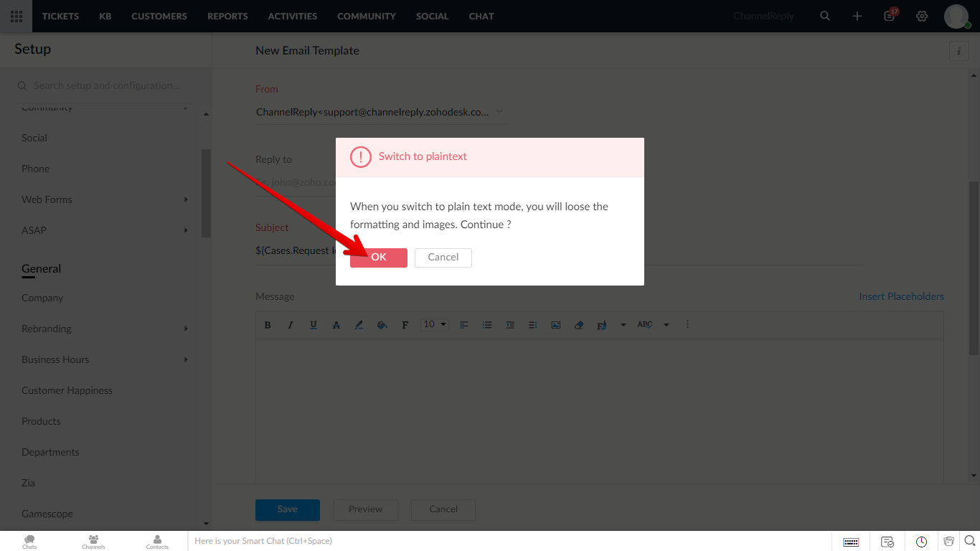Toggle strikethrough formatting in editor
Viewport: 980px width, 551px height.
tap(336, 325)
